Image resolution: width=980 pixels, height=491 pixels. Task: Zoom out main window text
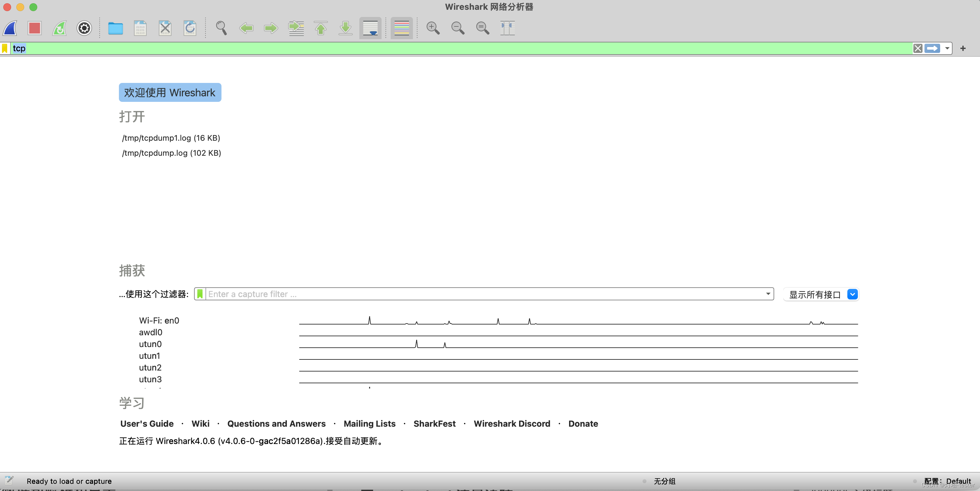click(458, 28)
